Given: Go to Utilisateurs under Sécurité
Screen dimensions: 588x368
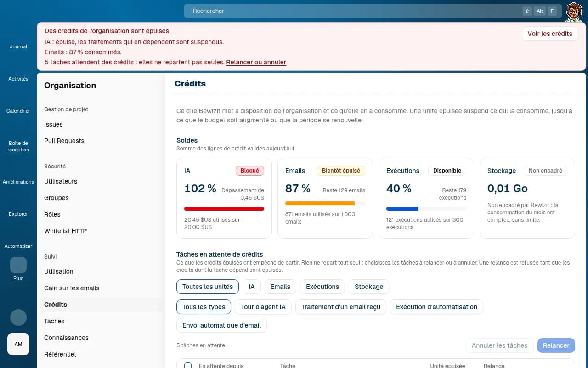Looking at the screenshot, I should tap(101, 181).
